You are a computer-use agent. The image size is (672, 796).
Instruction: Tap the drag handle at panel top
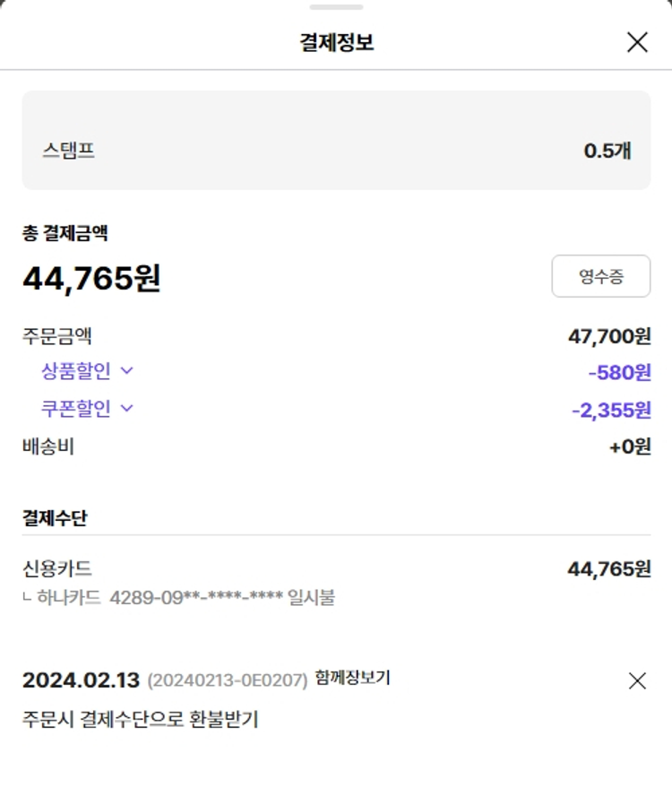(x=336, y=7)
